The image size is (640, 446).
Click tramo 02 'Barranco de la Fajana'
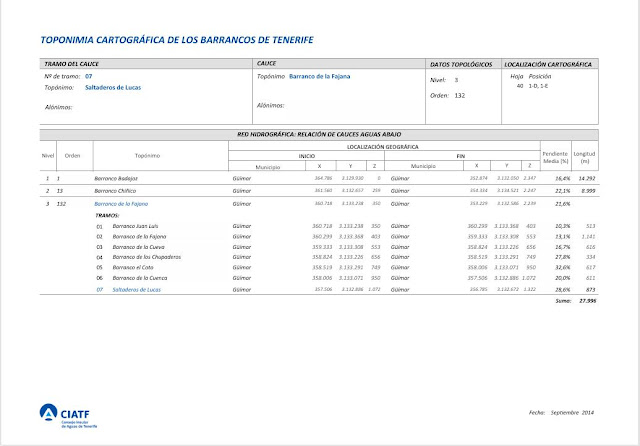tap(139, 237)
